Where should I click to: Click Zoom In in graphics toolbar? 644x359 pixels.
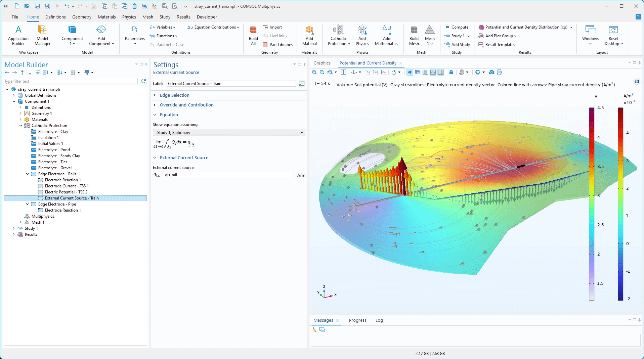pyautogui.click(x=314, y=72)
